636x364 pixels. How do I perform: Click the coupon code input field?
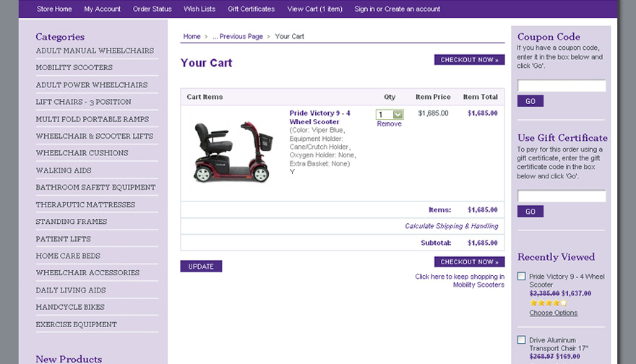562,85
